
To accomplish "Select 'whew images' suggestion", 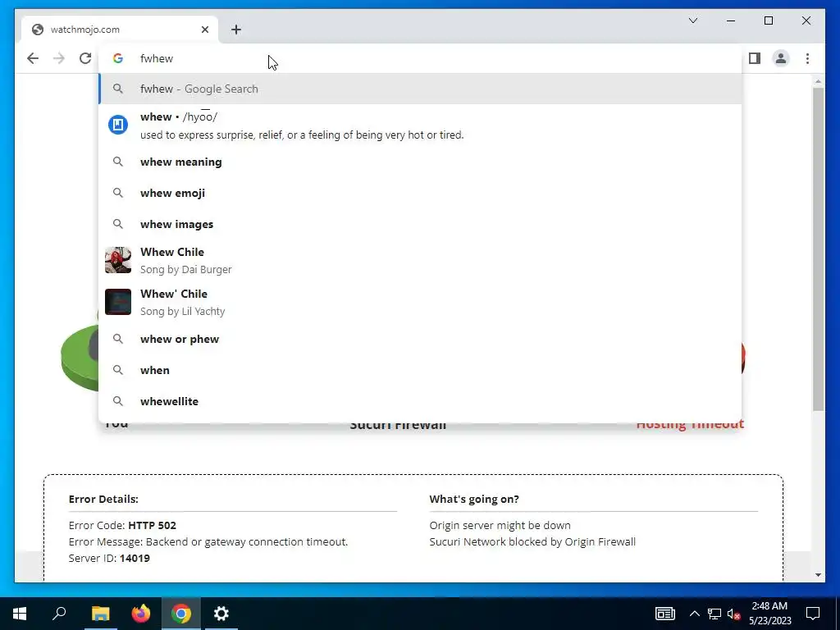I will point(421,224).
